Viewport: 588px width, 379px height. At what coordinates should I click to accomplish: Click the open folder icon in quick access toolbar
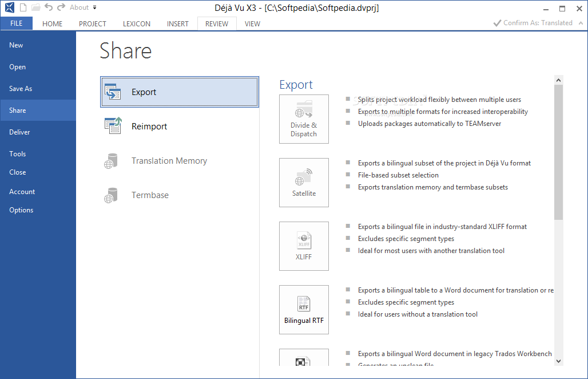tap(35, 7)
